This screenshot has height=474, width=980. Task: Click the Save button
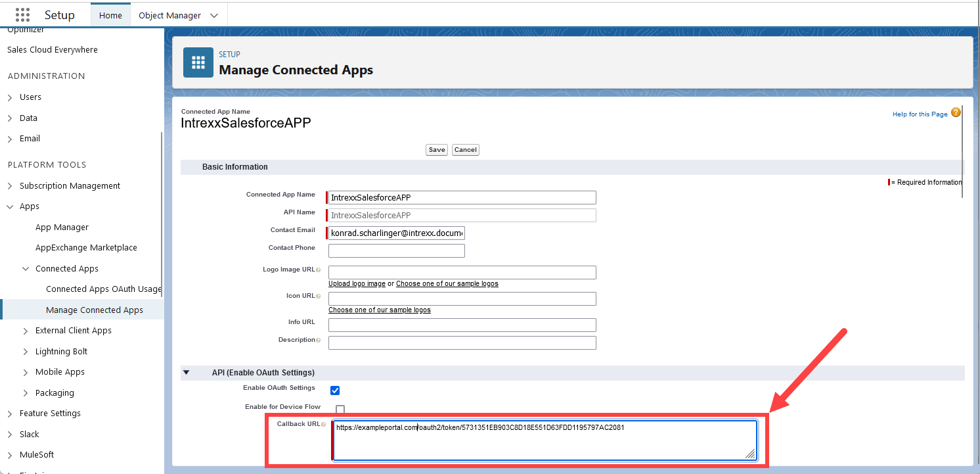[x=437, y=150]
